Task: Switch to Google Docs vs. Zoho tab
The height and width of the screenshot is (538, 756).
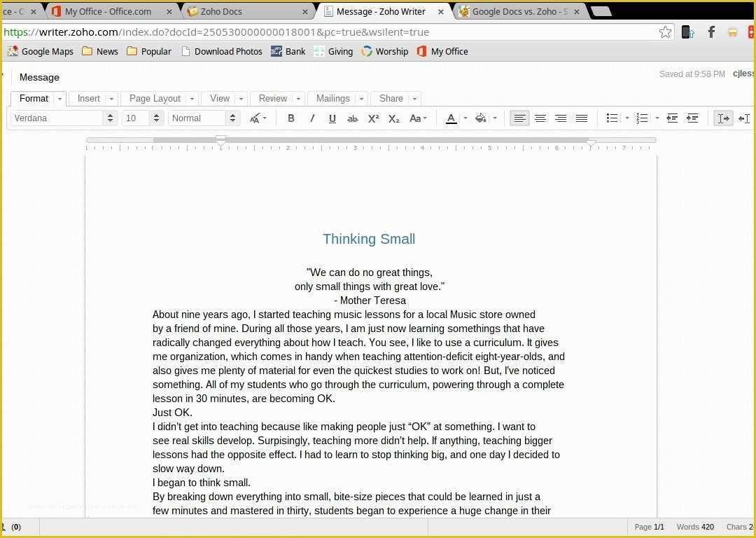Action: [x=519, y=12]
